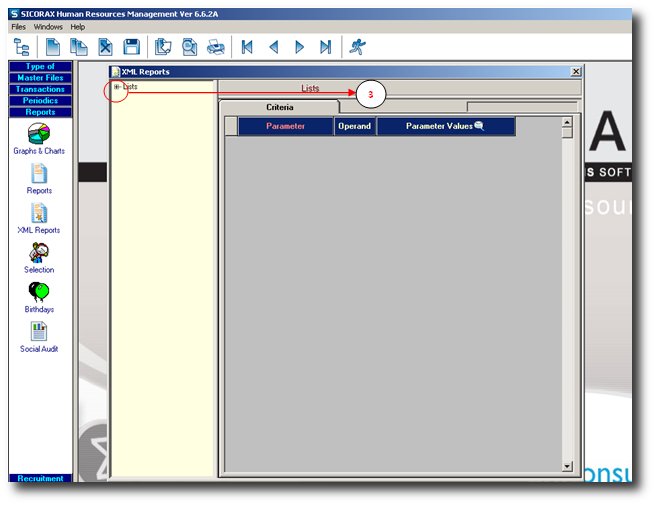Go to the next record arrow
This screenshot has height=505, width=655.
299,46
